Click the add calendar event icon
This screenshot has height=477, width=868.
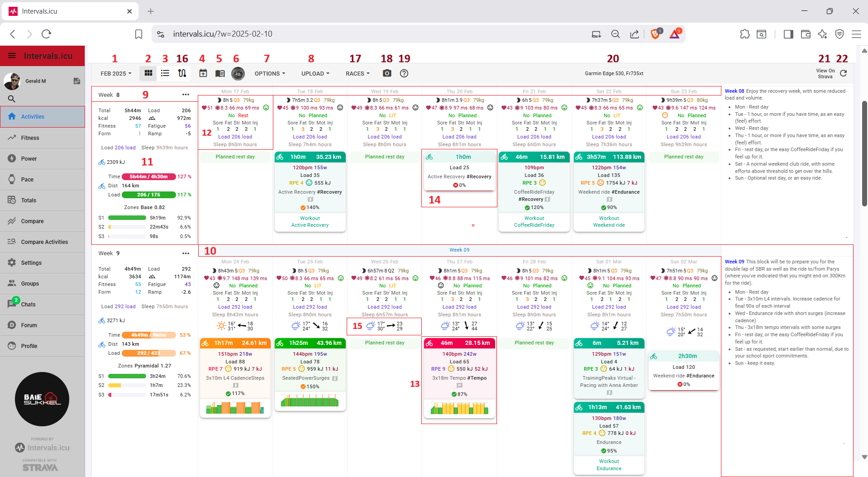coord(203,73)
